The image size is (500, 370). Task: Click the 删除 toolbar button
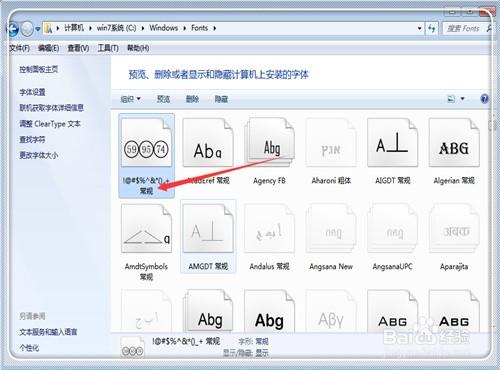click(192, 99)
